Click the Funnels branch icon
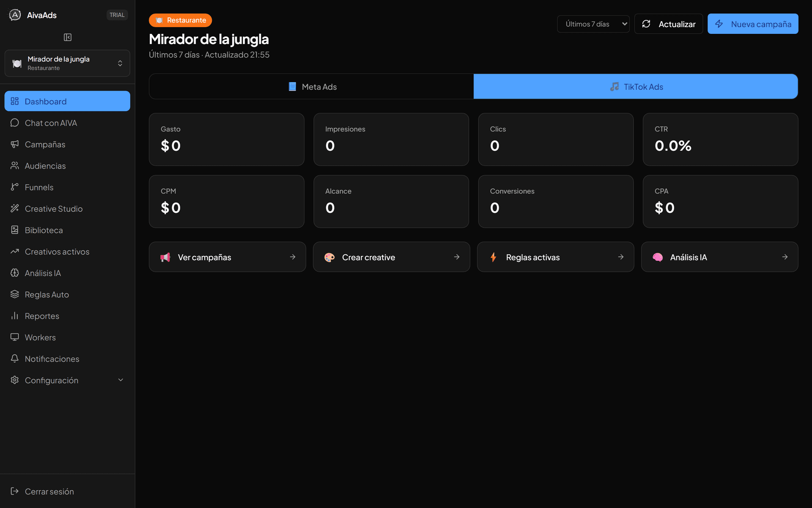This screenshot has width=812, height=508. (x=15, y=187)
